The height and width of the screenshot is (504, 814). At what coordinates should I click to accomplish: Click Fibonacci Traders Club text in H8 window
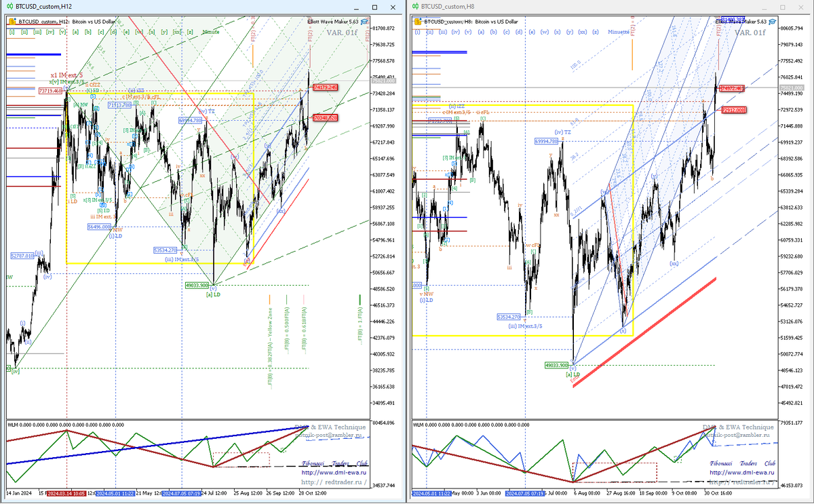coord(742,463)
